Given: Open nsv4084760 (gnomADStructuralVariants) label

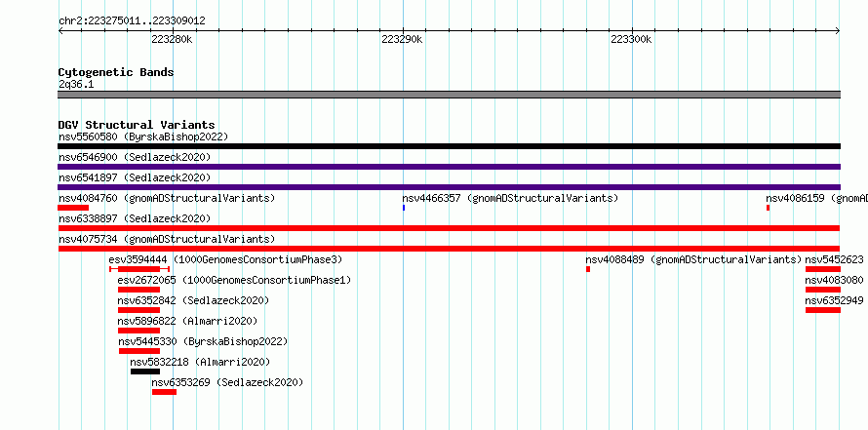Looking at the screenshot, I should (167, 198).
